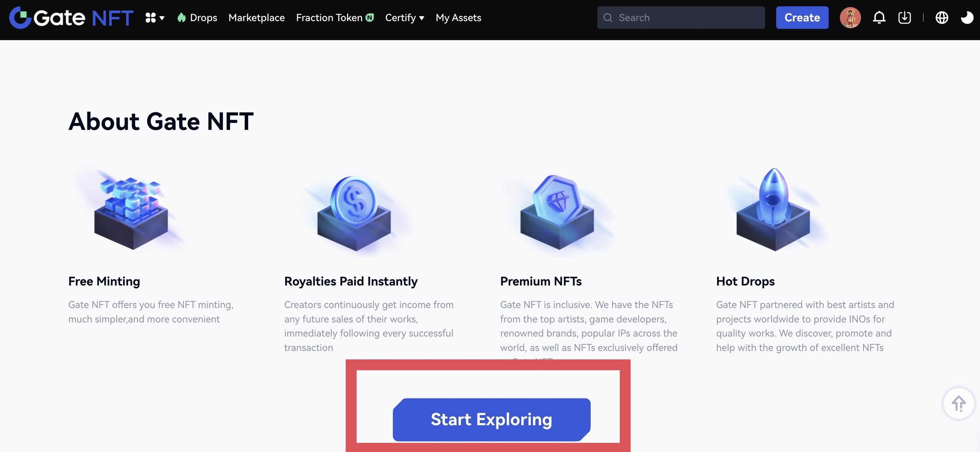Open the apps grid menu

click(x=154, y=18)
